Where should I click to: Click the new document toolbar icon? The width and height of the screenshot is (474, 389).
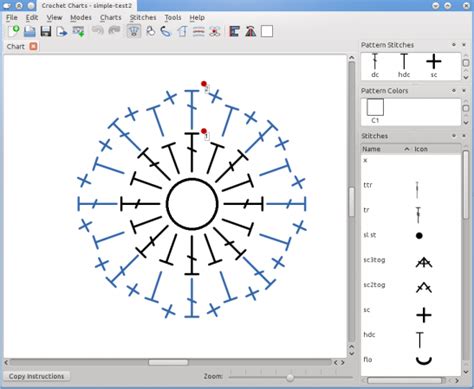pyautogui.click(x=13, y=31)
